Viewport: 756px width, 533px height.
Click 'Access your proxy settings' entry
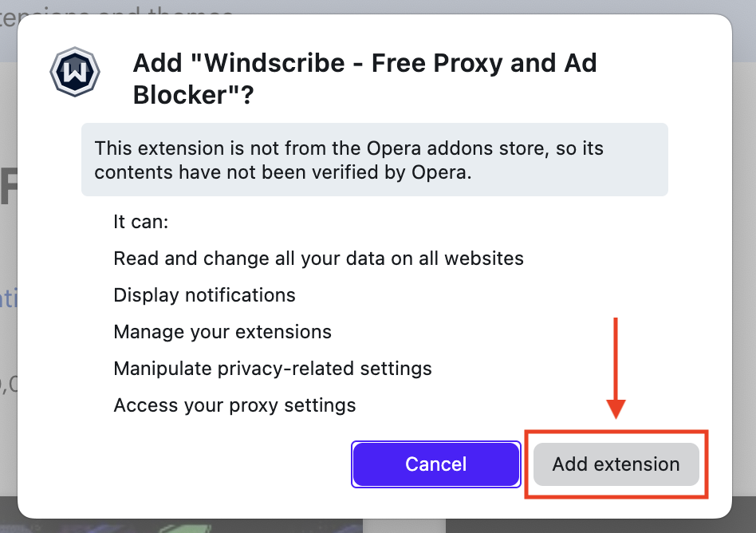234,405
